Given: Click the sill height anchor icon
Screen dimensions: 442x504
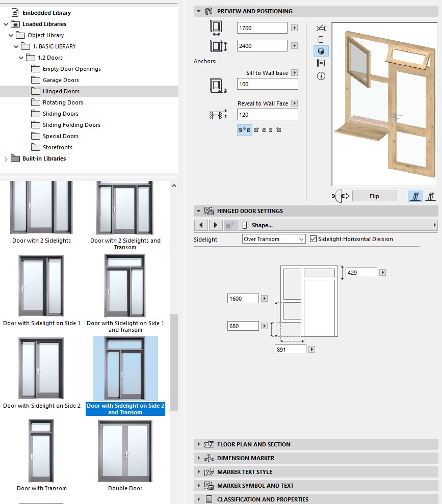Looking at the screenshot, I should point(218,86).
